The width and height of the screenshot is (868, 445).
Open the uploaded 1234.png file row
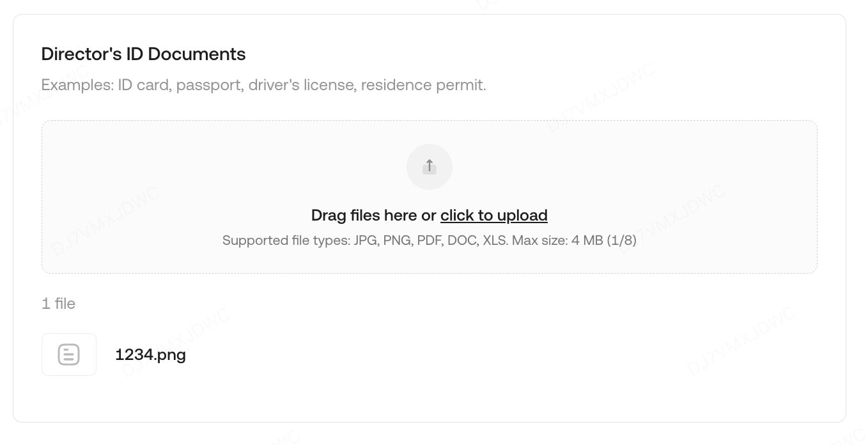point(256,354)
